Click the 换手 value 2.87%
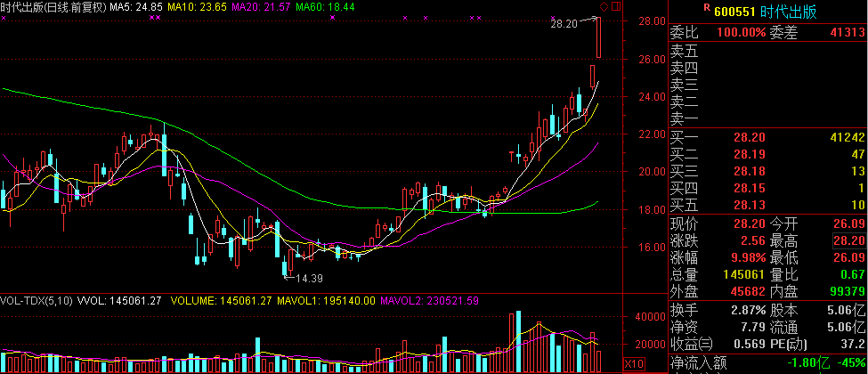 pos(748,310)
